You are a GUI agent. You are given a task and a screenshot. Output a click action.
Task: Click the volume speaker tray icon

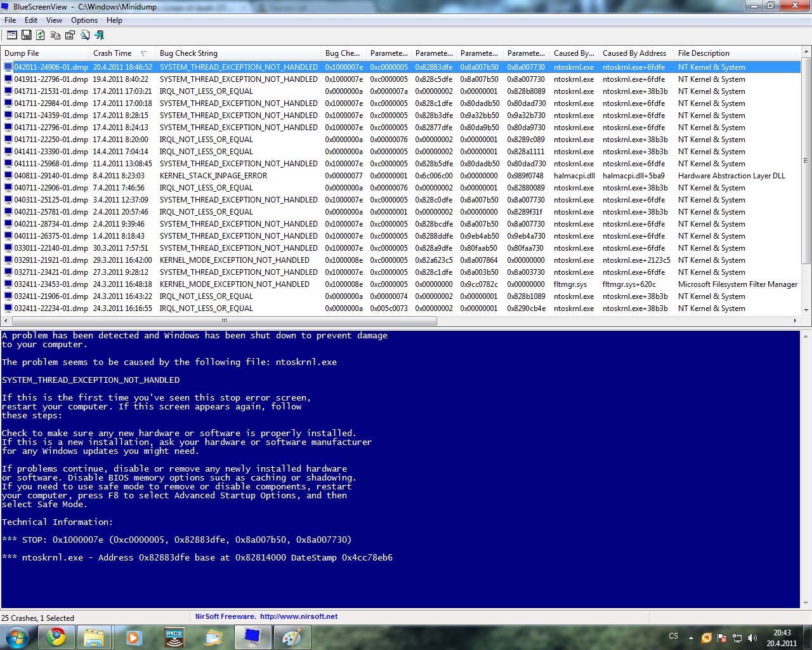752,637
